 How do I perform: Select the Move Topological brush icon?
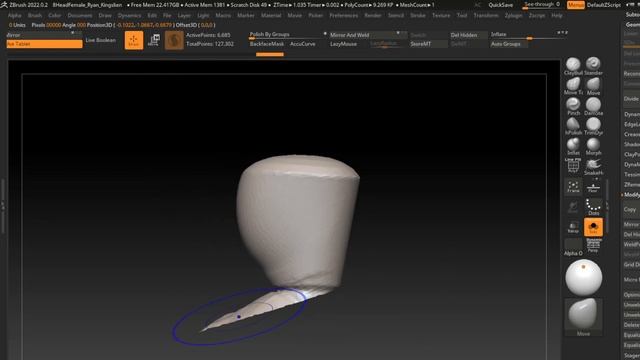[x=573, y=86]
